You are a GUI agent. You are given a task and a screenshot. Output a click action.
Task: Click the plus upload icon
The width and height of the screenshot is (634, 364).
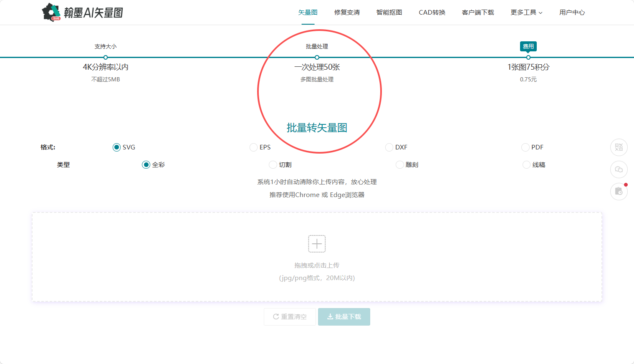point(317,244)
